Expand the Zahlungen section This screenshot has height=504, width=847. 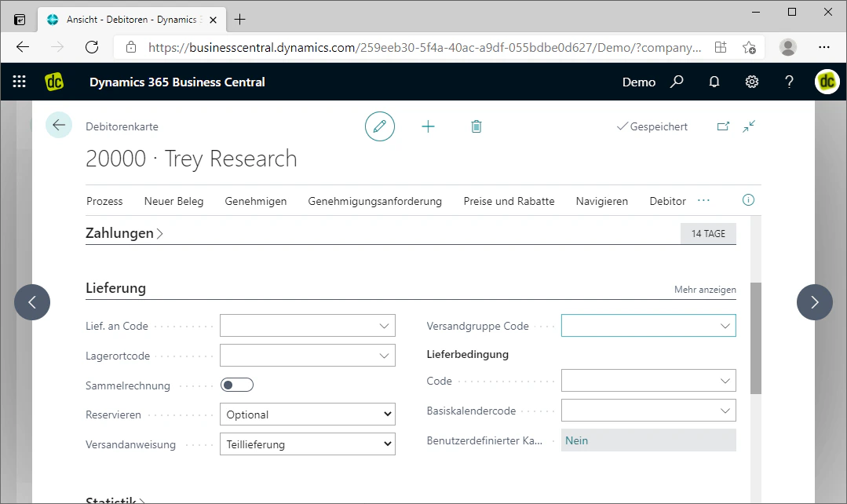(x=124, y=233)
